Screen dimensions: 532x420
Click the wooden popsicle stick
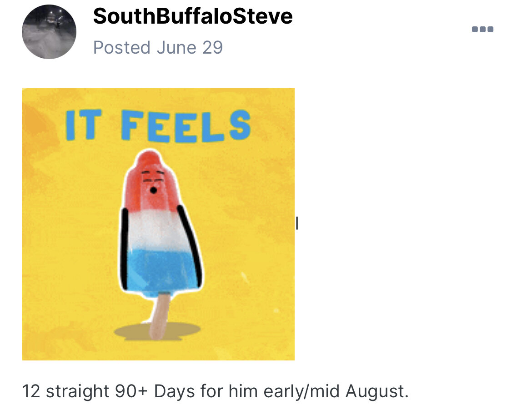pos(160,315)
